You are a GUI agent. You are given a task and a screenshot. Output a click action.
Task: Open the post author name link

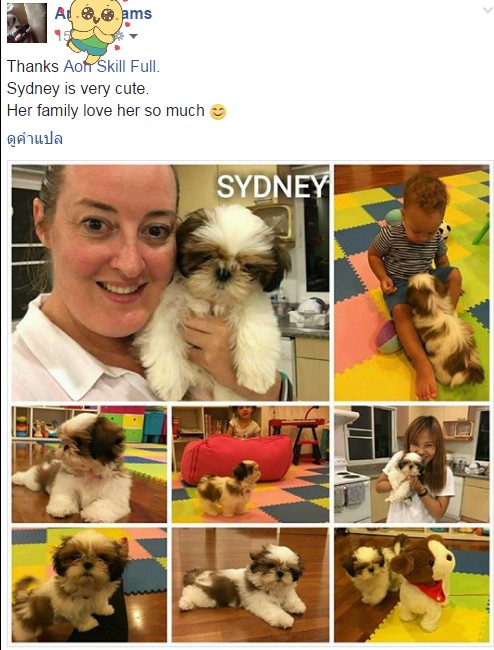(103, 14)
